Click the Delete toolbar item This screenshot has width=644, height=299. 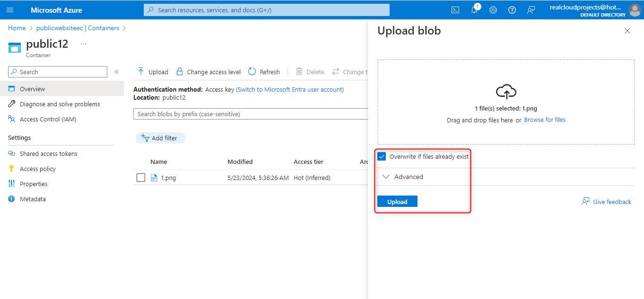pyautogui.click(x=310, y=72)
